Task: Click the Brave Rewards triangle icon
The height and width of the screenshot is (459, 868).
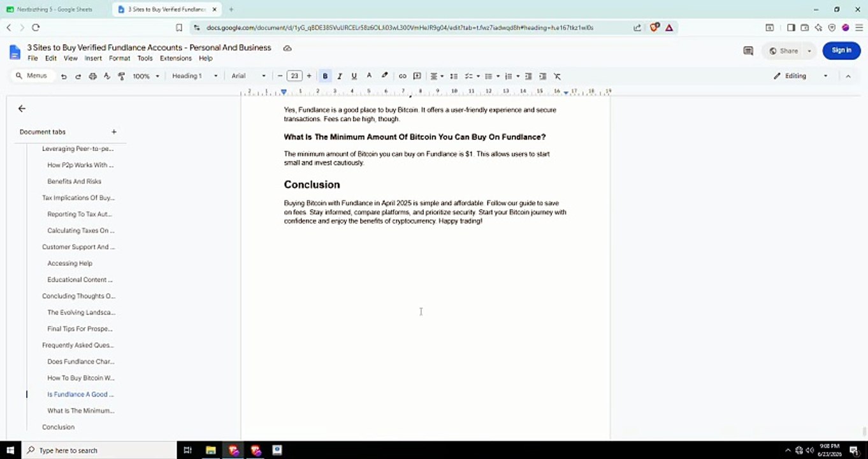Action: [669, 27]
